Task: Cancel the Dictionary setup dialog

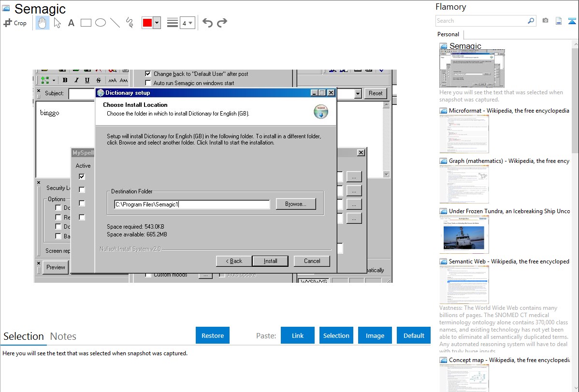Action: click(x=312, y=261)
